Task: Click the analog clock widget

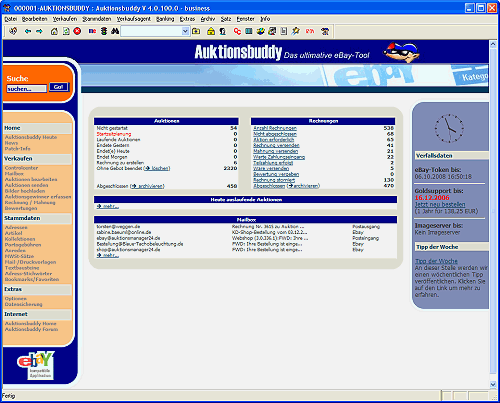Action: point(449,128)
